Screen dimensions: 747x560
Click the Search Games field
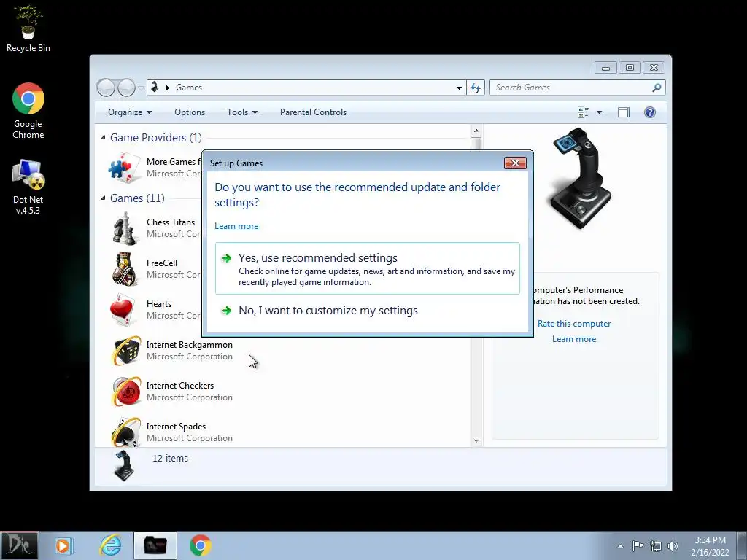[x=570, y=87]
